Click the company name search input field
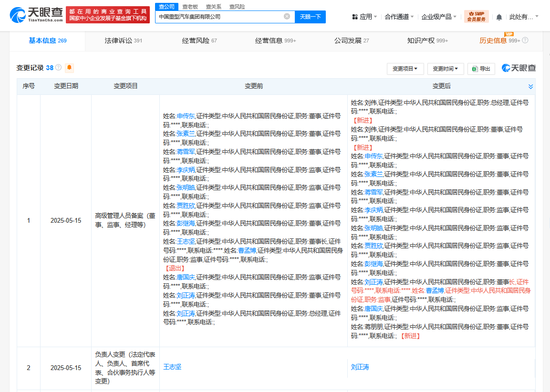 coord(219,17)
